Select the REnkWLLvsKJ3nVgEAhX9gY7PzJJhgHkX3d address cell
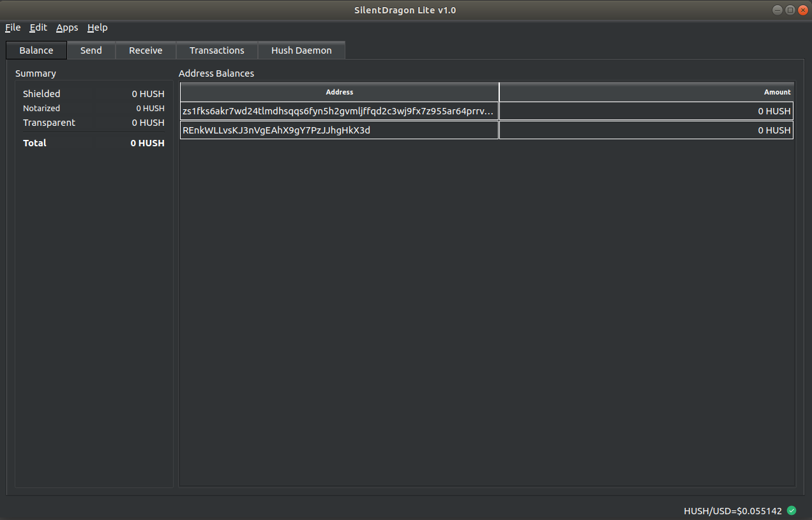Image resolution: width=812 pixels, height=520 pixels. (x=339, y=130)
